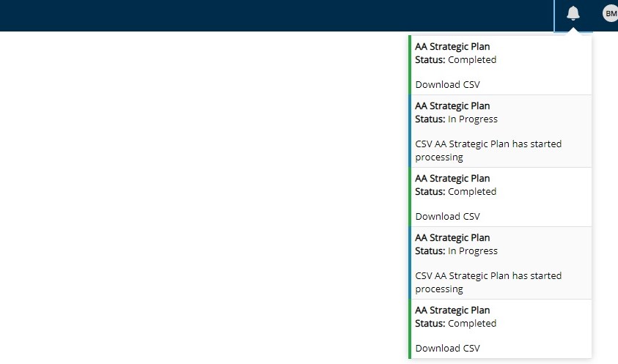
Task: Click the upper 'has started processing' message
Action: (x=488, y=150)
